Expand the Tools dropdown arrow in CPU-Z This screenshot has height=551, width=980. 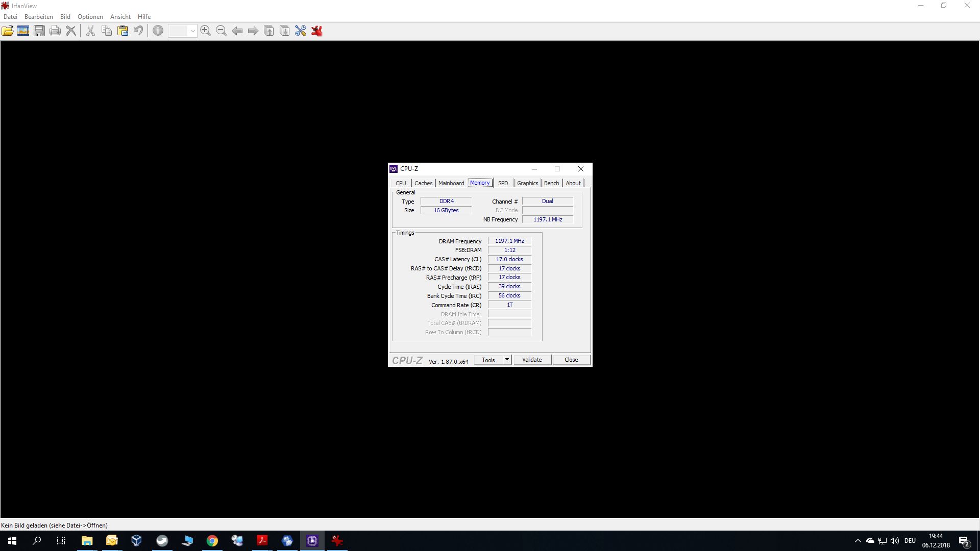pyautogui.click(x=507, y=360)
